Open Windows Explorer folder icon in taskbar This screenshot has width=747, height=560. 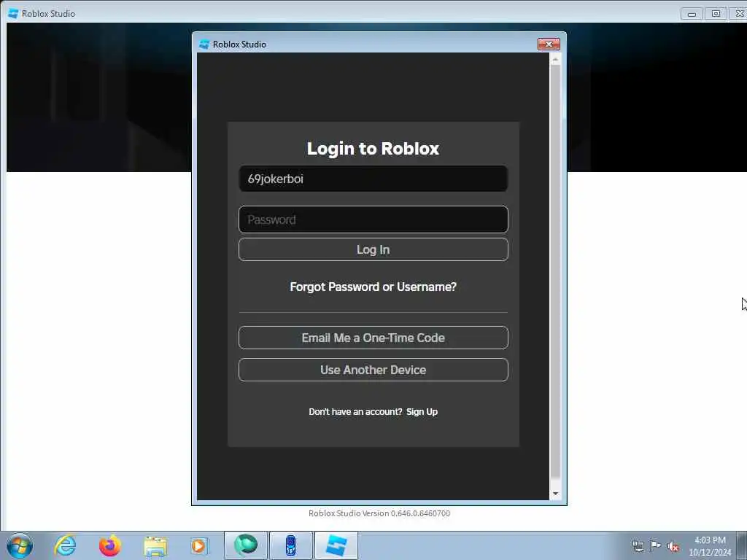[x=155, y=546]
